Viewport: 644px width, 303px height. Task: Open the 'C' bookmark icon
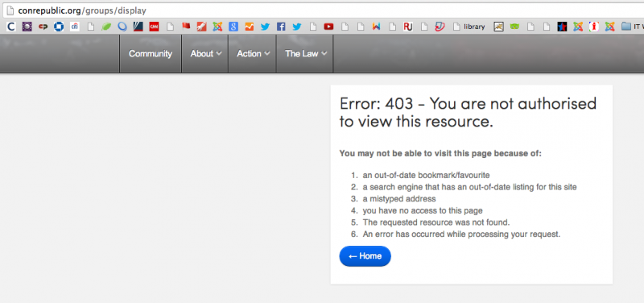click(x=11, y=27)
